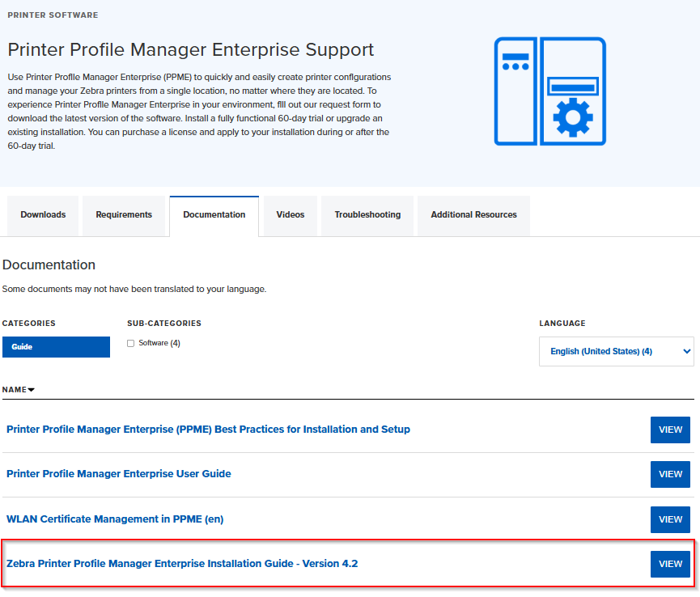Image resolution: width=700 pixels, height=597 pixels.
Task: Open the Requirements tab
Action: 124,214
